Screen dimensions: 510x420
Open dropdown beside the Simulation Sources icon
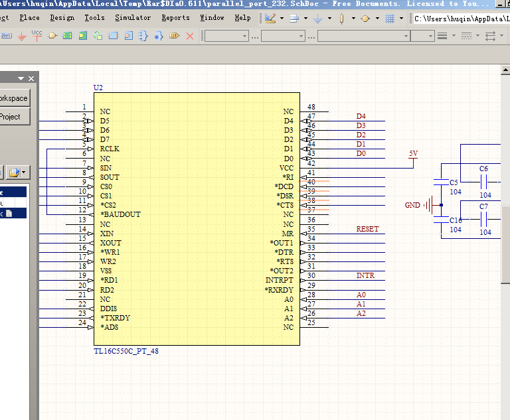pyautogui.click(x=377, y=19)
